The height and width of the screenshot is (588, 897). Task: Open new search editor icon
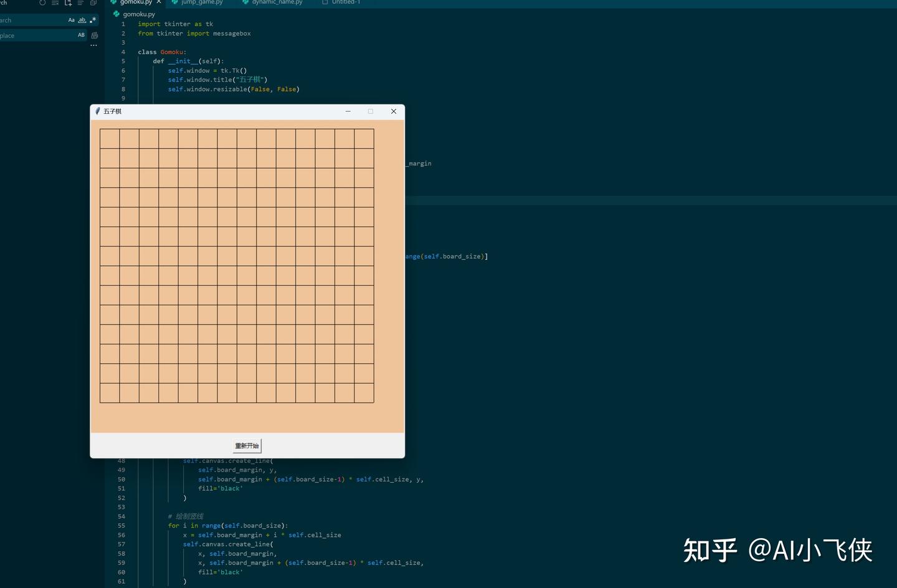(68, 3)
